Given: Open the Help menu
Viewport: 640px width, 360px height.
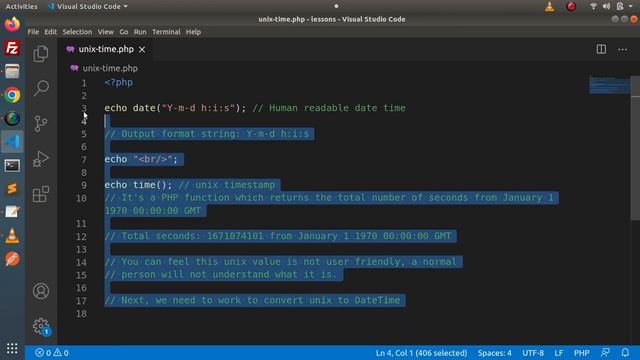Looking at the screenshot, I should (x=193, y=32).
